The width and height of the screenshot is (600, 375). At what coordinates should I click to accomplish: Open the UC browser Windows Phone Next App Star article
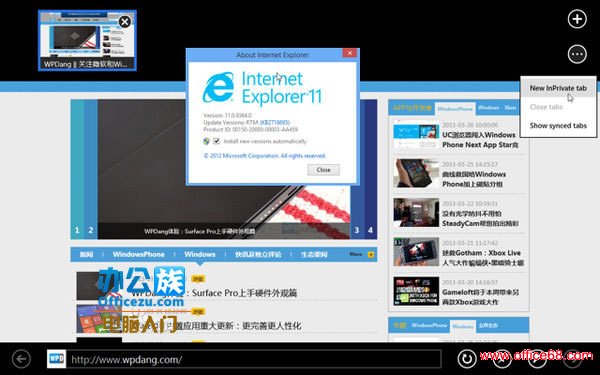[x=480, y=140]
